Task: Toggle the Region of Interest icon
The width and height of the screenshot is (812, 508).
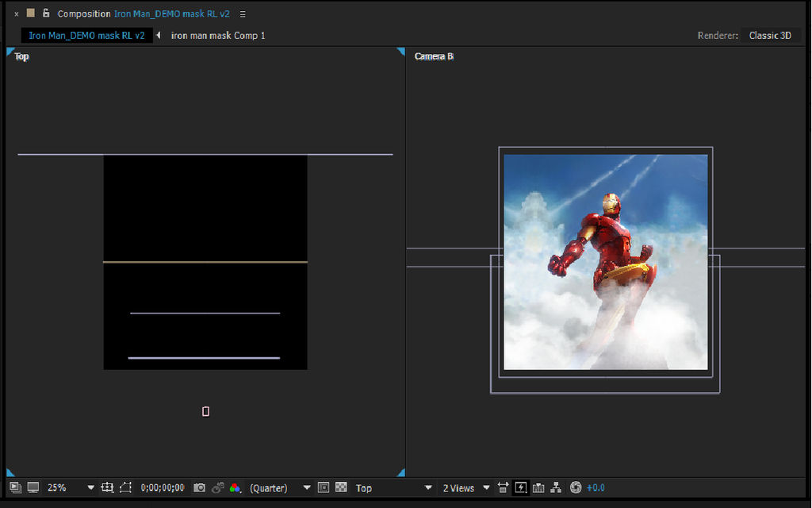Action: 324,488
